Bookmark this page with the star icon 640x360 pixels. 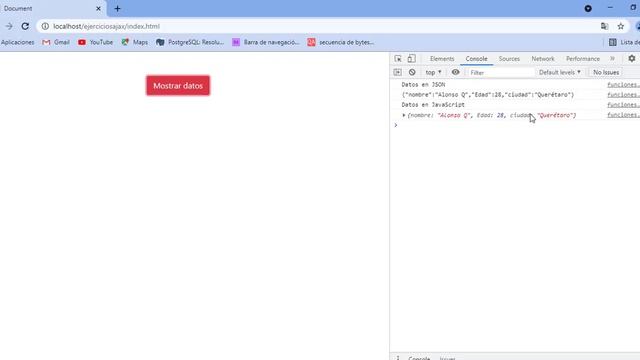click(x=621, y=26)
